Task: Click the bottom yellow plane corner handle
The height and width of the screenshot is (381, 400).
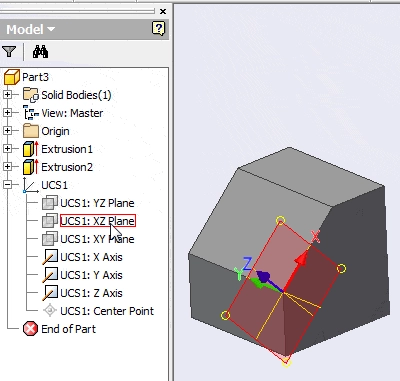Action: coord(286,363)
